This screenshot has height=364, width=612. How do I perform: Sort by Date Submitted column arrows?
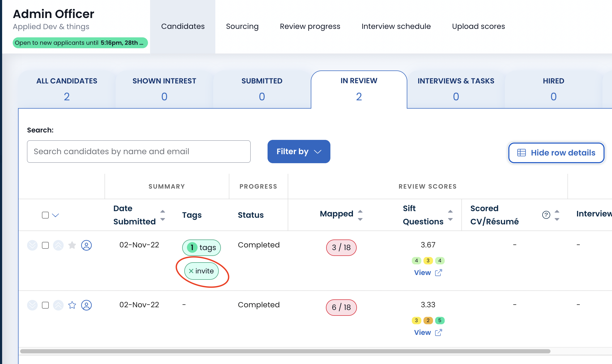pyautogui.click(x=163, y=215)
